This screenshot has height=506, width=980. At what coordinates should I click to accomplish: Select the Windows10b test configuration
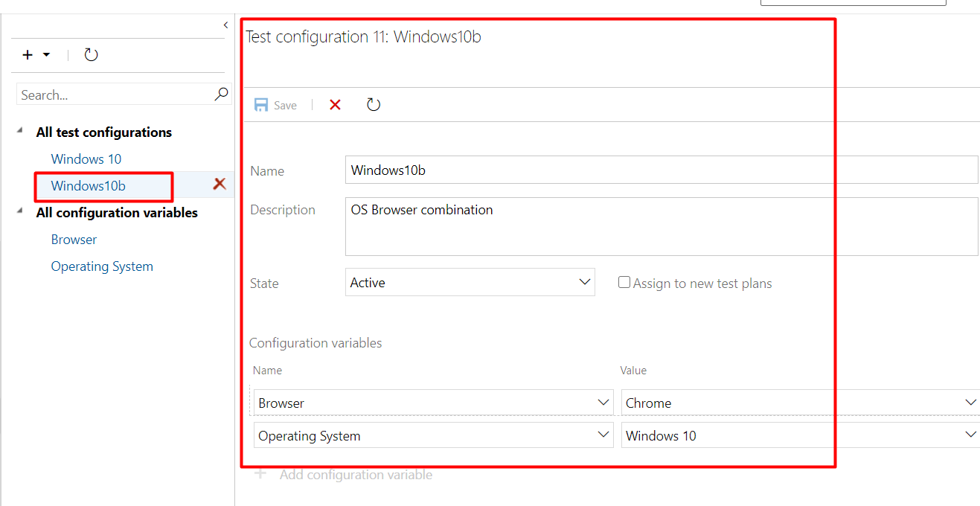point(89,186)
